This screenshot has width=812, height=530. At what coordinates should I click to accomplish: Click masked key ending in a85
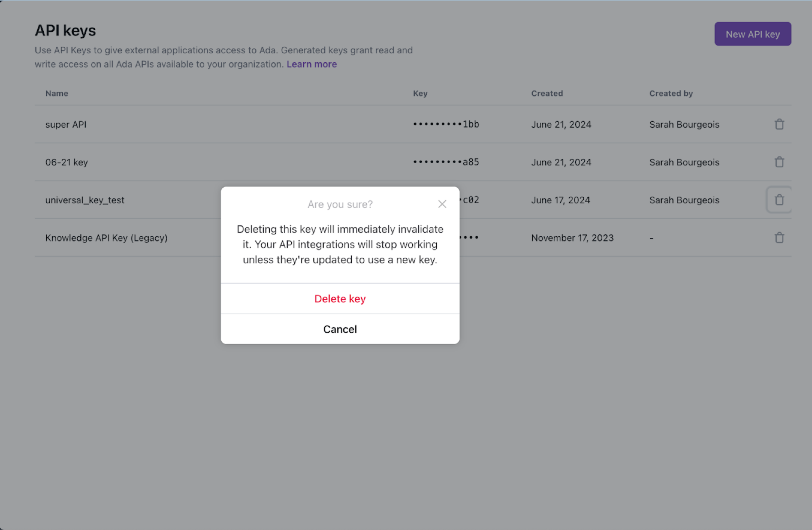coord(446,162)
